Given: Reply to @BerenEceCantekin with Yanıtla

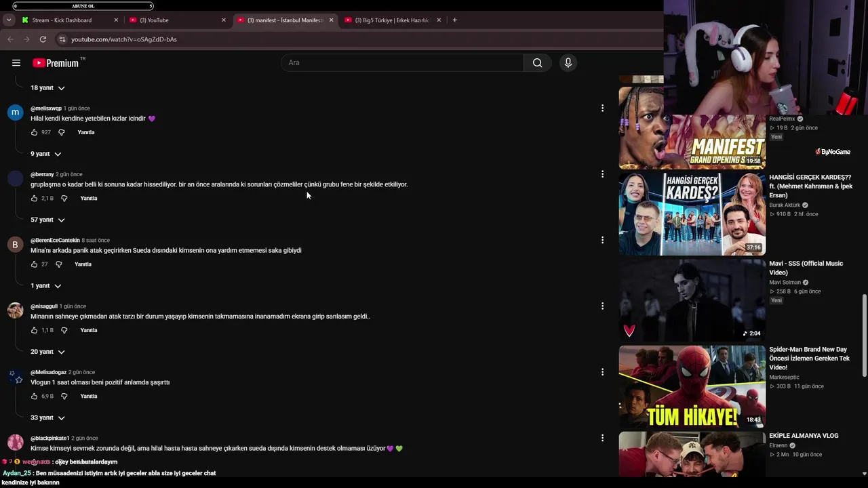Looking at the screenshot, I should [83, 264].
